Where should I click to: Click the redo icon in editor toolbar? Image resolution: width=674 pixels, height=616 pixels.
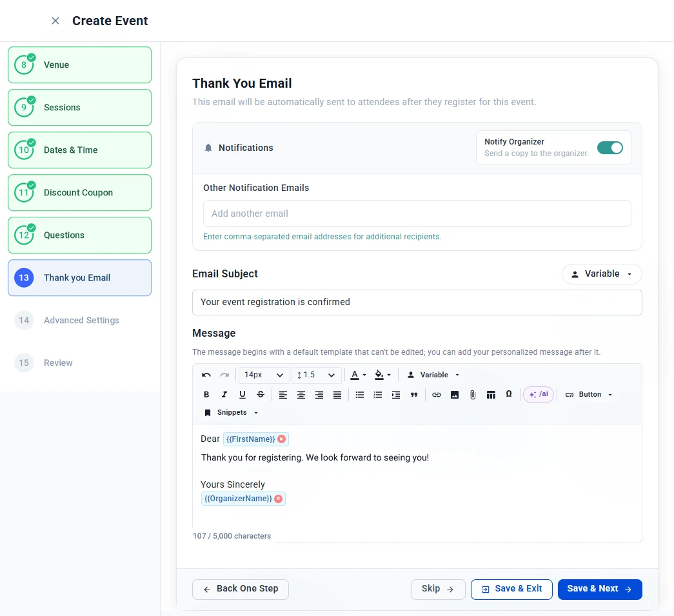(x=224, y=375)
